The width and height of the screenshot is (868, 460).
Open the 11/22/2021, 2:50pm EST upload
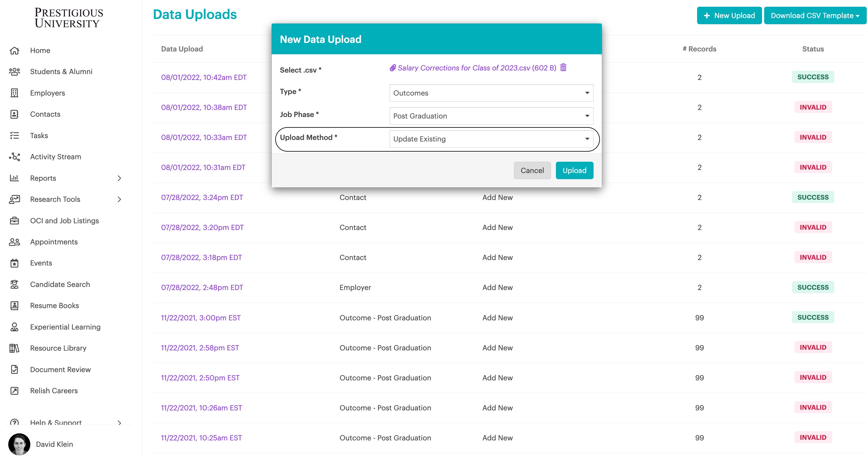coord(200,378)
